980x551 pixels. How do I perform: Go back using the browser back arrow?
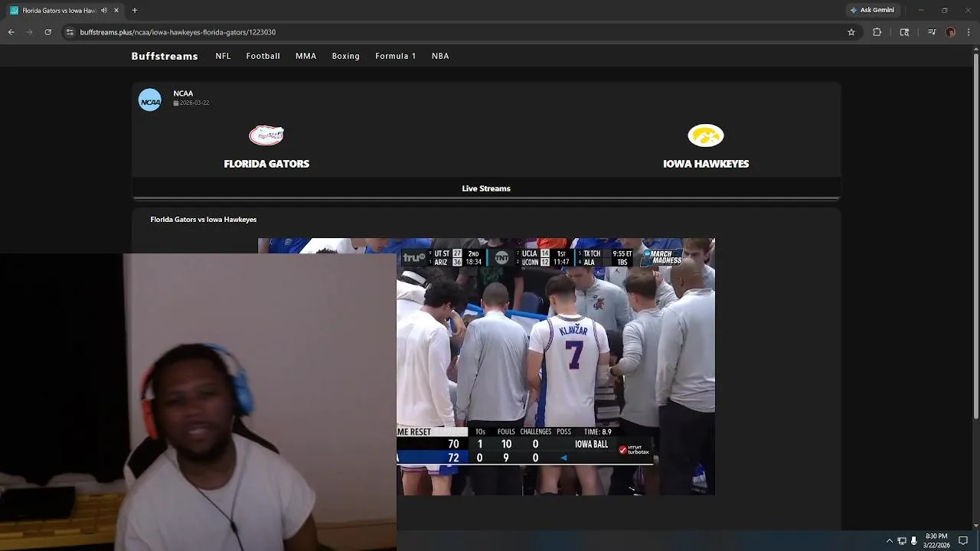click(x=11, y=32)
